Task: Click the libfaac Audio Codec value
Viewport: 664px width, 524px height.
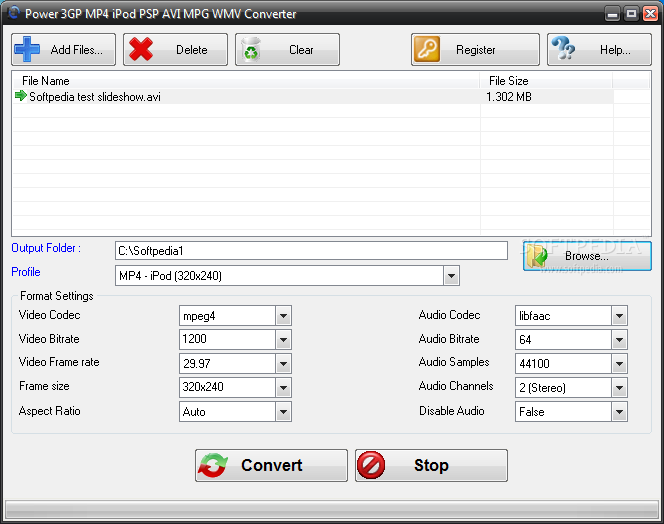Action: tap(534, 316)
